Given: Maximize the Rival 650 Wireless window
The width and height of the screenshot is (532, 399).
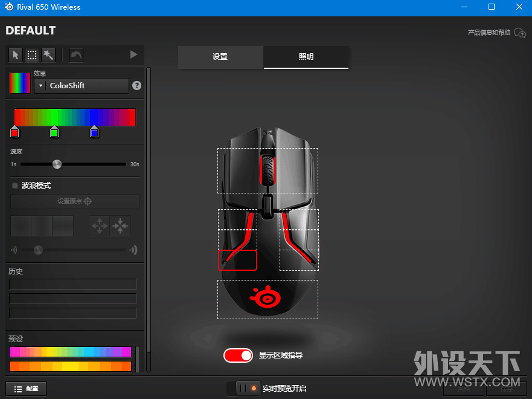Looking at the screenshot, I should coord(492,7).
